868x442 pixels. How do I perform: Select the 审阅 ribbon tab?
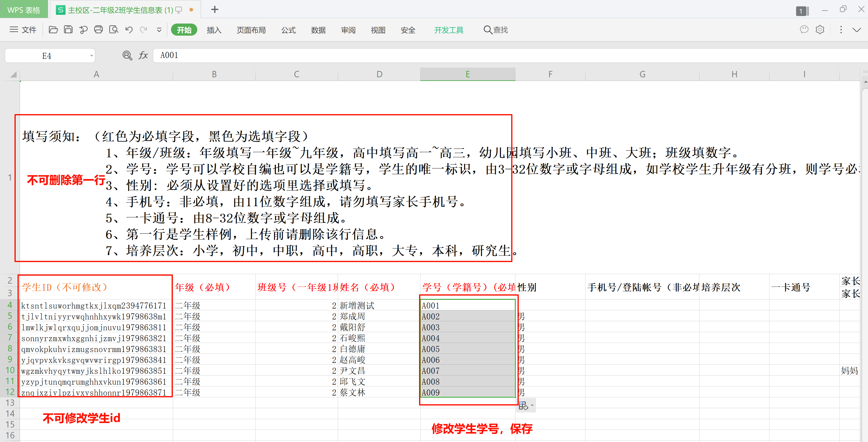click(x=348, y=30)
